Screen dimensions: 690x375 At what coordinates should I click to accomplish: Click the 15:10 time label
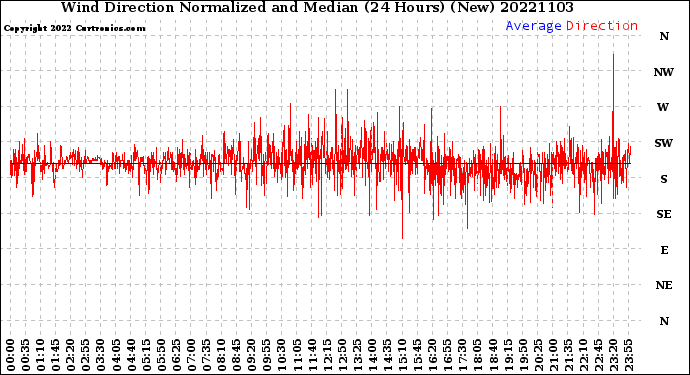click(x=403, y=355)
